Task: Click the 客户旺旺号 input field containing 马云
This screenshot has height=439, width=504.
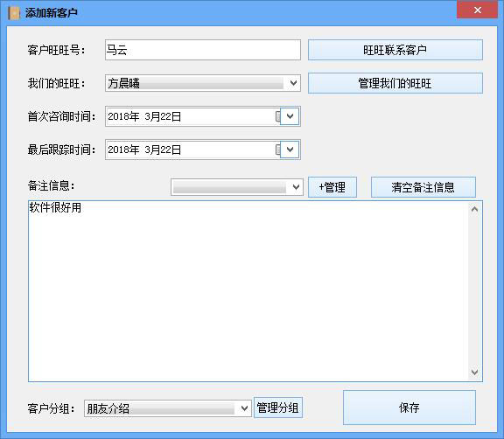Action: pyautogui.click(x=203, y=50)
